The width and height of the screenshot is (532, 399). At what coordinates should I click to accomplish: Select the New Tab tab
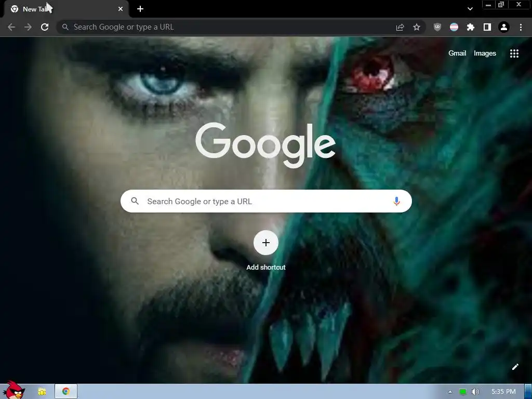[66, 9]
